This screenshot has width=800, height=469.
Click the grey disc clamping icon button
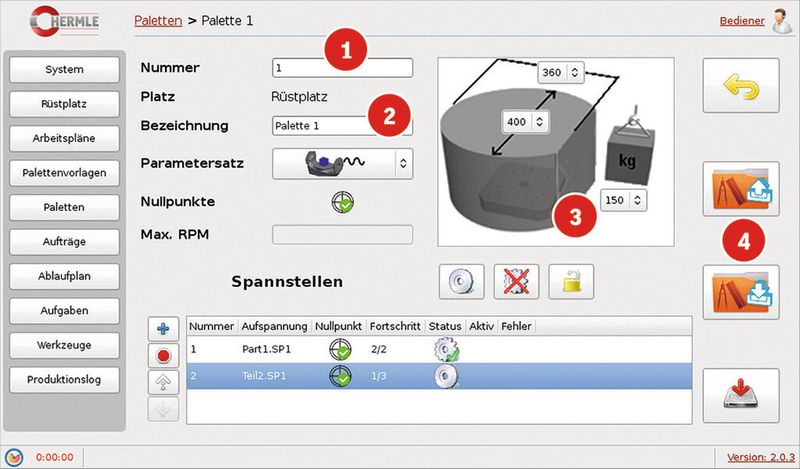(x=461, y=282)
